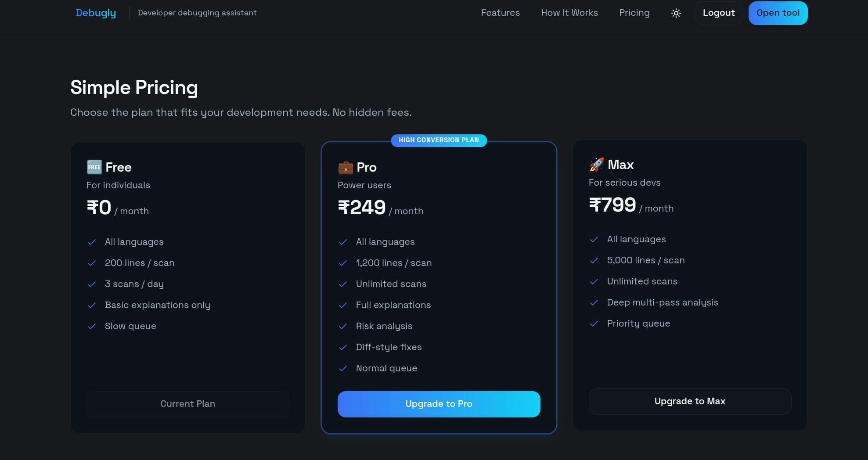Click the checkmark beside Priority queue

click(594, 323)
